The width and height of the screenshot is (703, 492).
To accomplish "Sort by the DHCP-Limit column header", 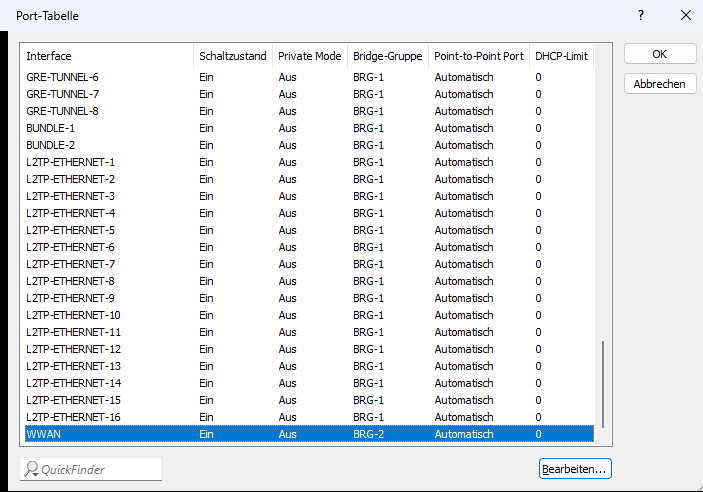I will coord(561,56).
